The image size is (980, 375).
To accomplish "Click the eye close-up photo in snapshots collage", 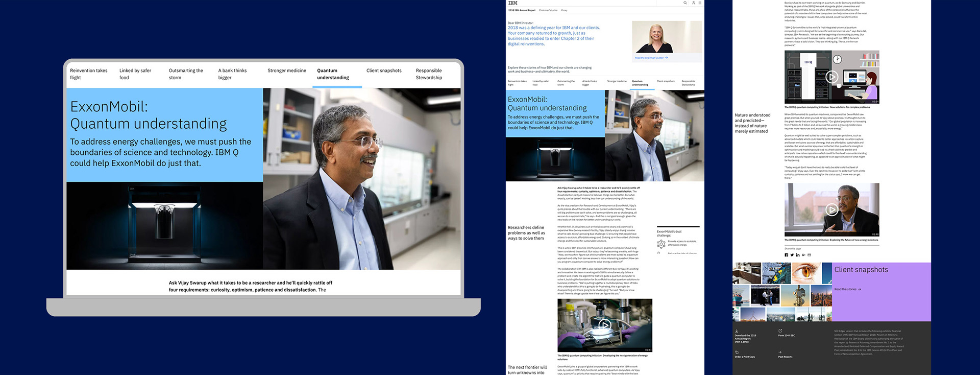I will coord(806,273).
